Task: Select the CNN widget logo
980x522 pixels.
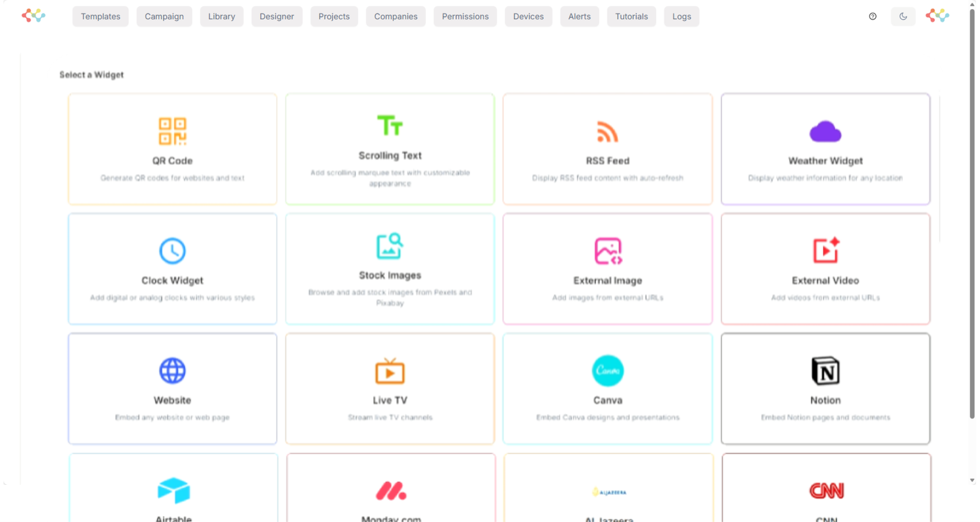Action: point(826,490)
